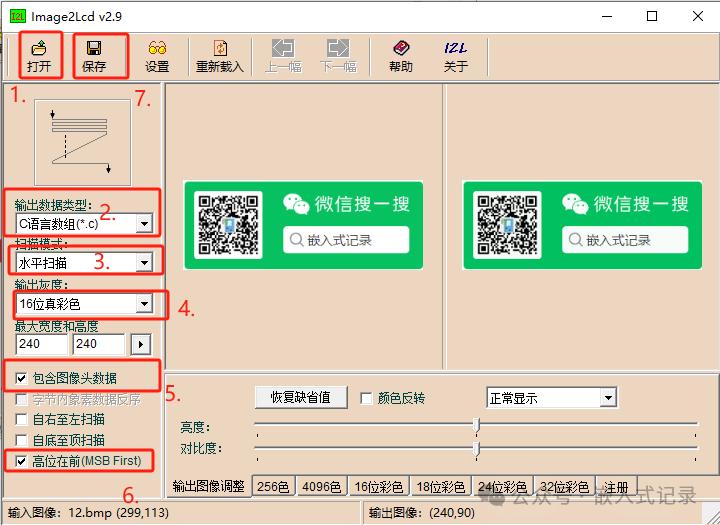This screenshot has width=720, height=525.
Task: Open 帮助 help book icon
Action: pyautogui.click(x=401, y=56)
